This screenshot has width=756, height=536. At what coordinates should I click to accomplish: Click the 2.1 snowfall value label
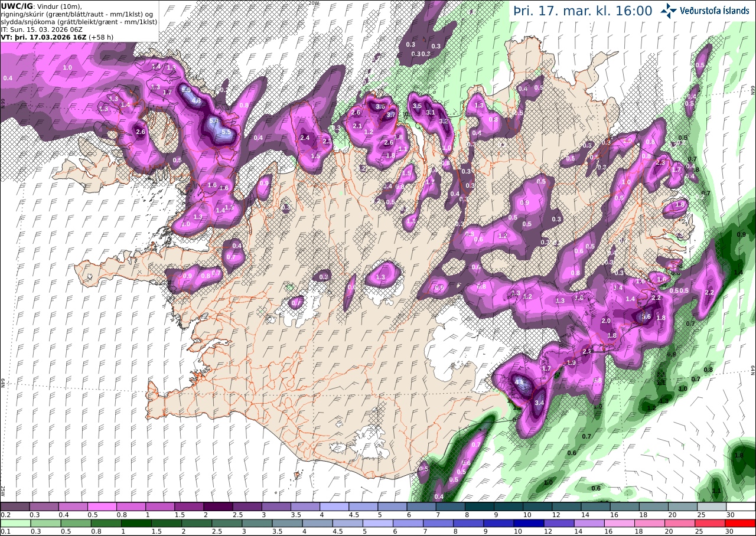coord(357,126)
